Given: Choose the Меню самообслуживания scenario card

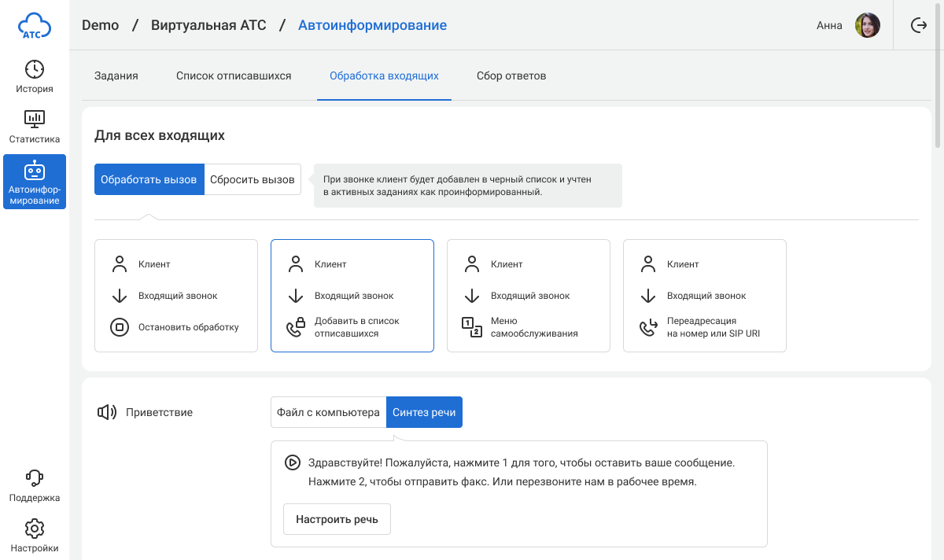Looking at the screenshot, I should (529, 296).
